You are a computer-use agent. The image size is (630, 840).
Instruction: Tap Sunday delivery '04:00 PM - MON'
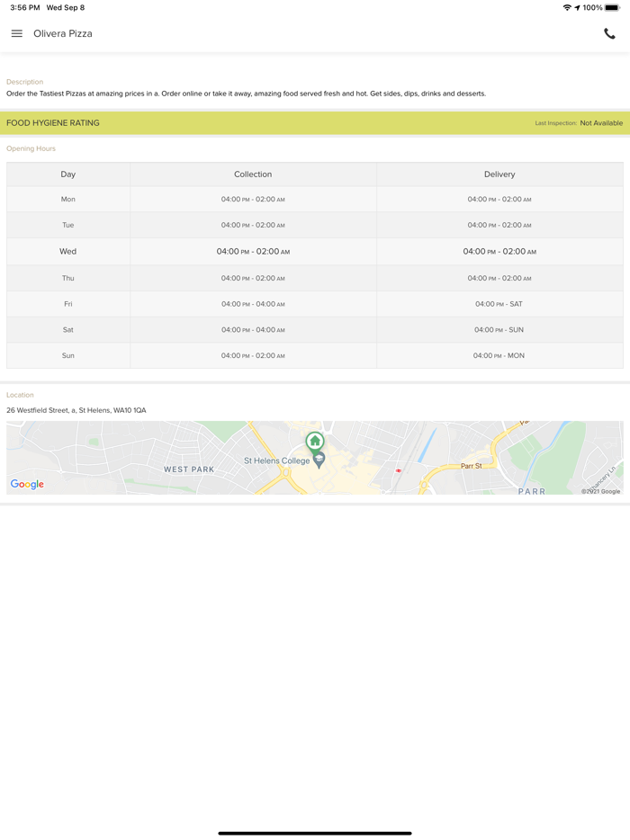499,355
